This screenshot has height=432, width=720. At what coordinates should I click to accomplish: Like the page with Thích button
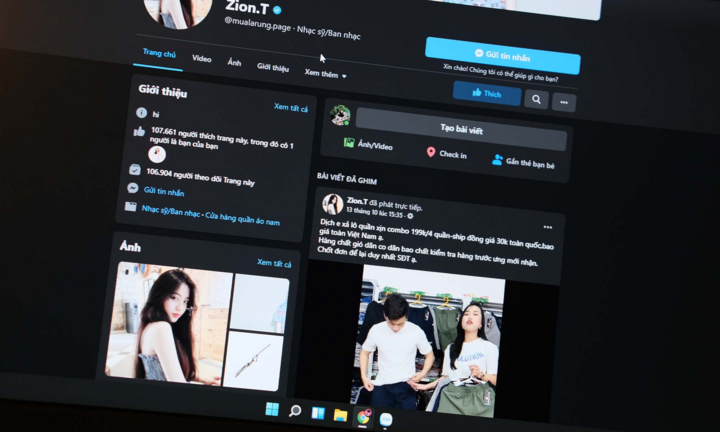click(487, 93)
